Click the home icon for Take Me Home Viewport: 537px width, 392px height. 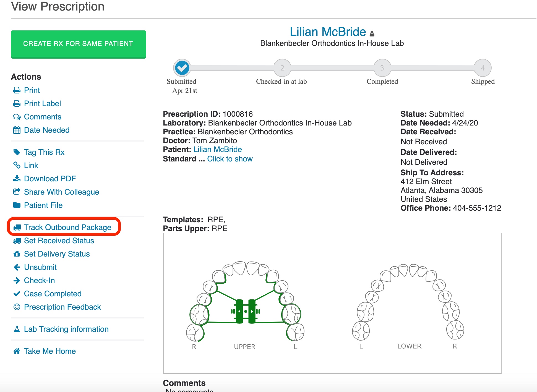click(x=17, y=351)
